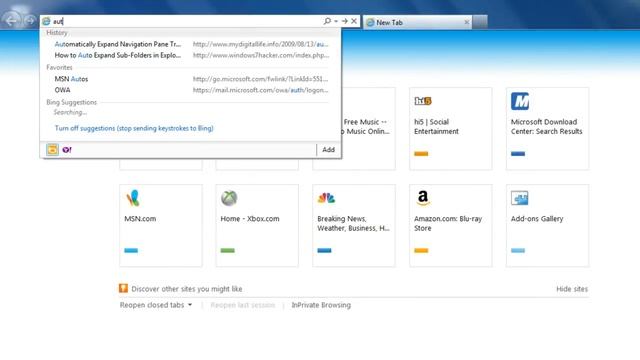Click the MSN.com tile blue activity bar
This screenshot has height=360, width=640.
click(131, 251)
